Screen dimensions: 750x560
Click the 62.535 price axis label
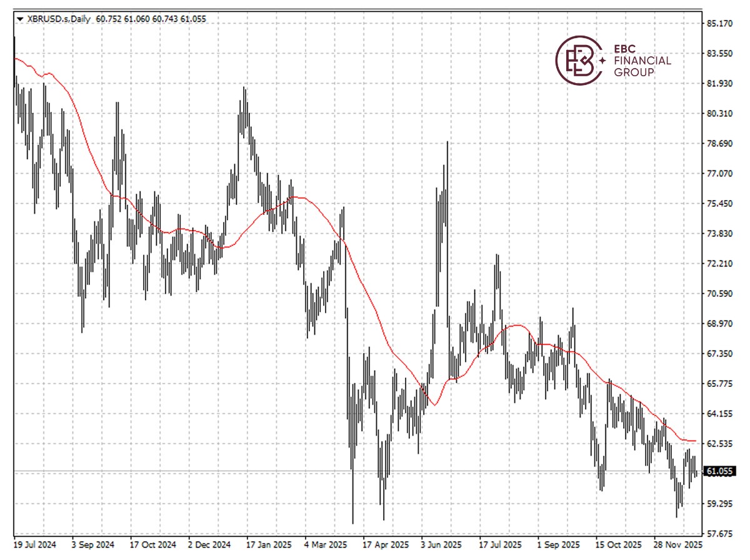pos(719,444)
